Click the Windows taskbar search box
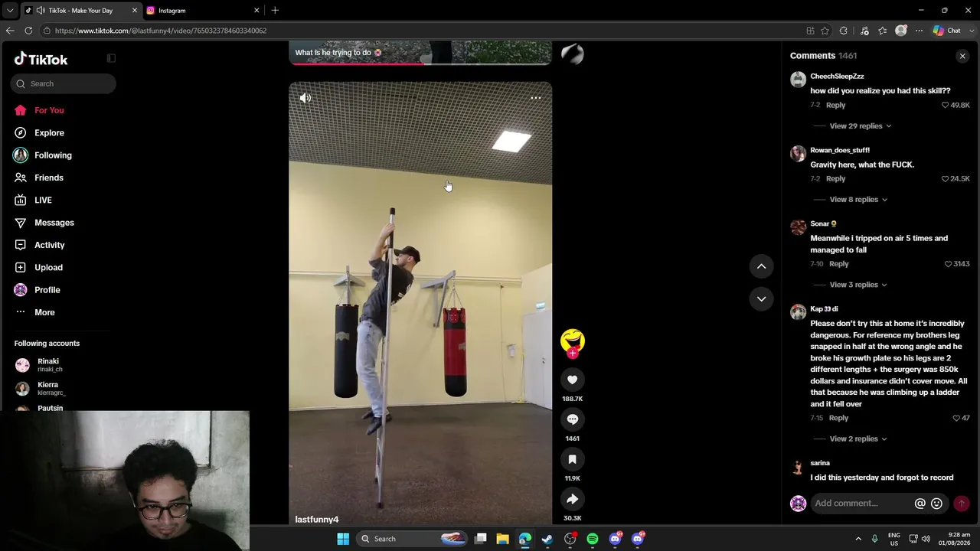Viewport: 980px width, 551px height. coord(412,539)
